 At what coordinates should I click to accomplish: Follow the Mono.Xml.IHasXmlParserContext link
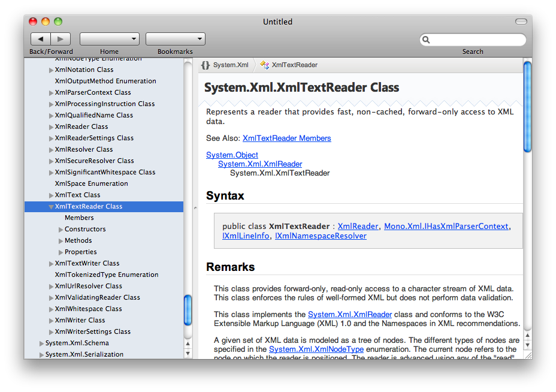[446, 227]
